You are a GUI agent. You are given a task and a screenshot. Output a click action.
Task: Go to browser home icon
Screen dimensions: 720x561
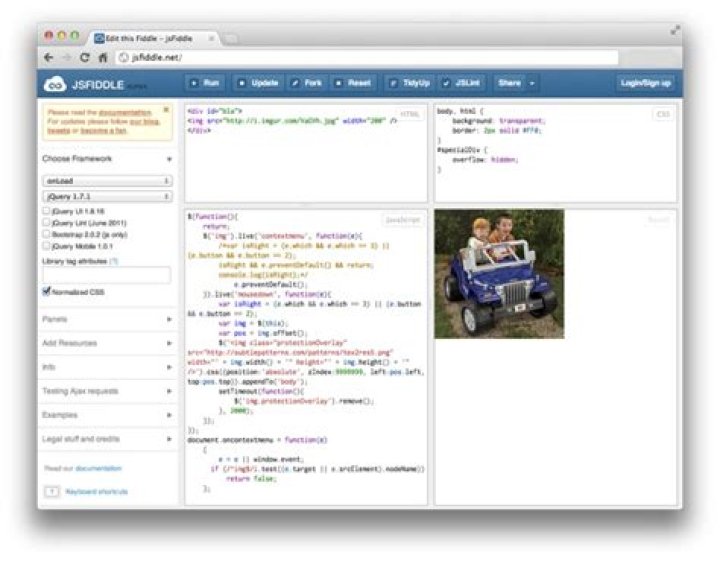point(103,57)
